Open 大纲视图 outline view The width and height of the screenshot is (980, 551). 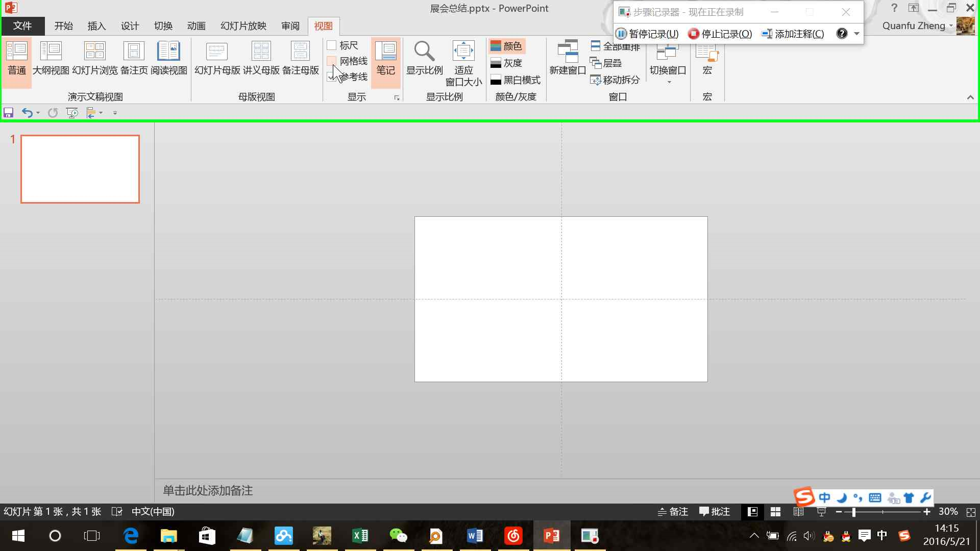51,59
